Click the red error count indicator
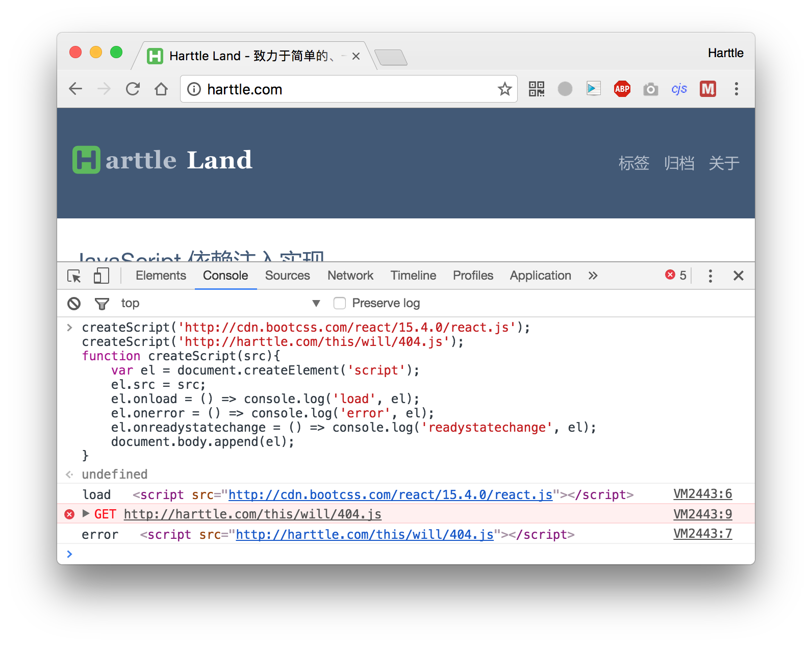Screen dimensions: 812x646 pyautogui.click(x=676, y=275)
